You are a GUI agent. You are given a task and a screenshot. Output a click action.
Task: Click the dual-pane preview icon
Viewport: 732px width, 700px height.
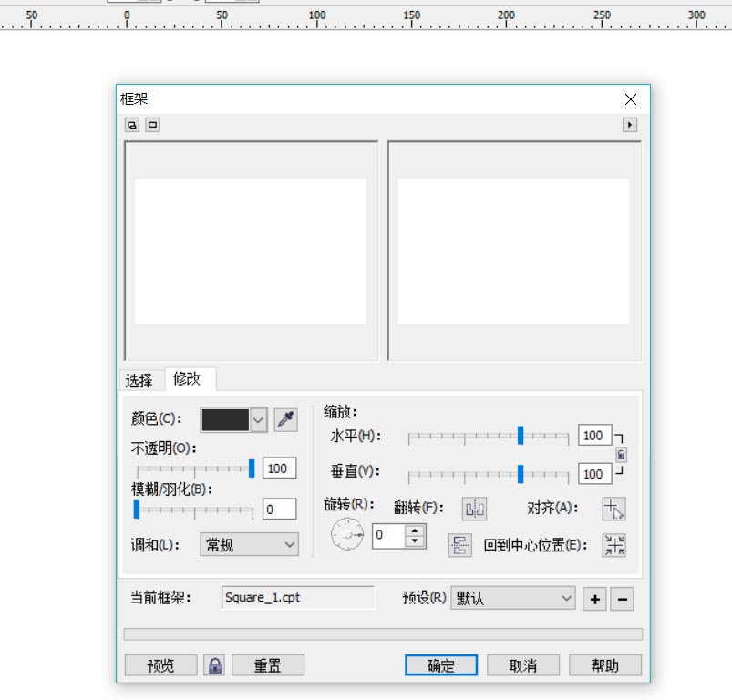click(130, 124)
